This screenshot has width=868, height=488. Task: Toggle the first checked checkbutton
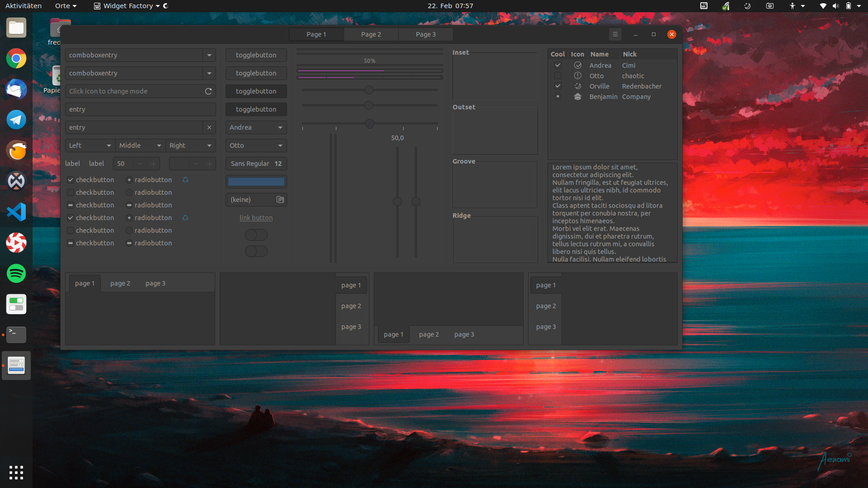(71, 180)
